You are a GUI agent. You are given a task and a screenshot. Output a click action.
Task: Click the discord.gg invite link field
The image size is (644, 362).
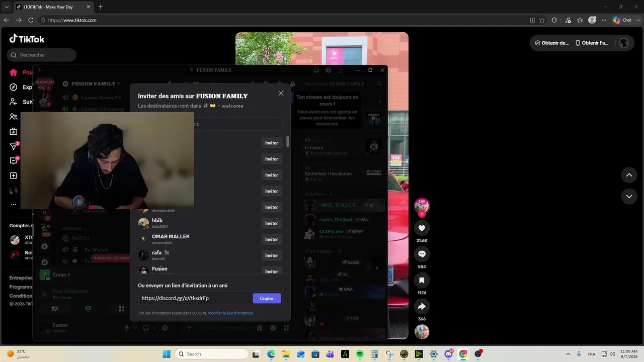pyautogui.click(x=196, y=298)
